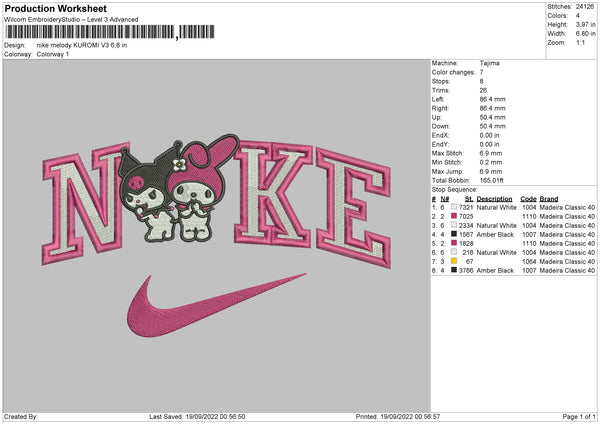Select the 'Right:' value 86.4 mm
Viewport: 600px width, 424px height.
(x=492, y=108)
